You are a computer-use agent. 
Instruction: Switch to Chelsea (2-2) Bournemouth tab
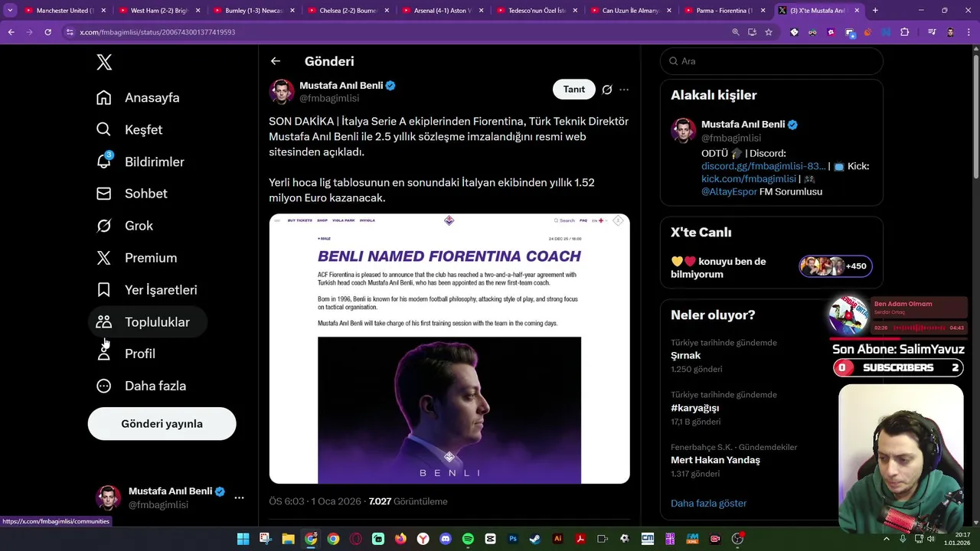pyautogui.click(x=348, y=11)
